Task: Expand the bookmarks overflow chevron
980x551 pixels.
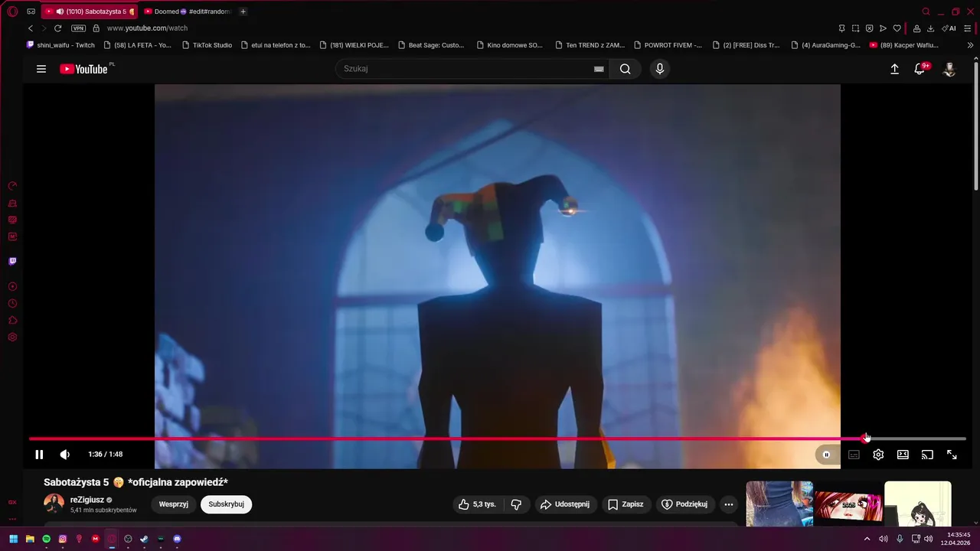Action: coord(971,45)
